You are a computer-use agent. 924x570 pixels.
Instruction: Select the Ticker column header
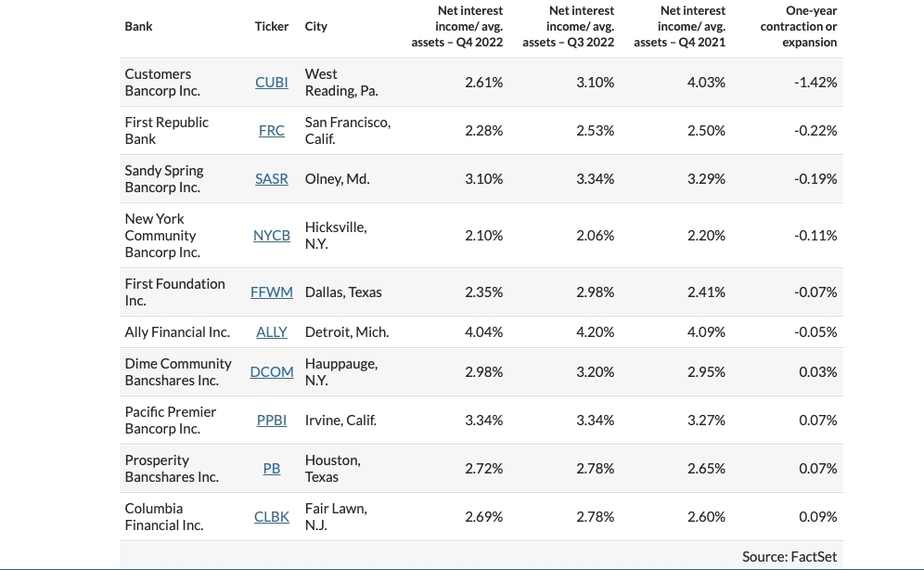point(271,26)
